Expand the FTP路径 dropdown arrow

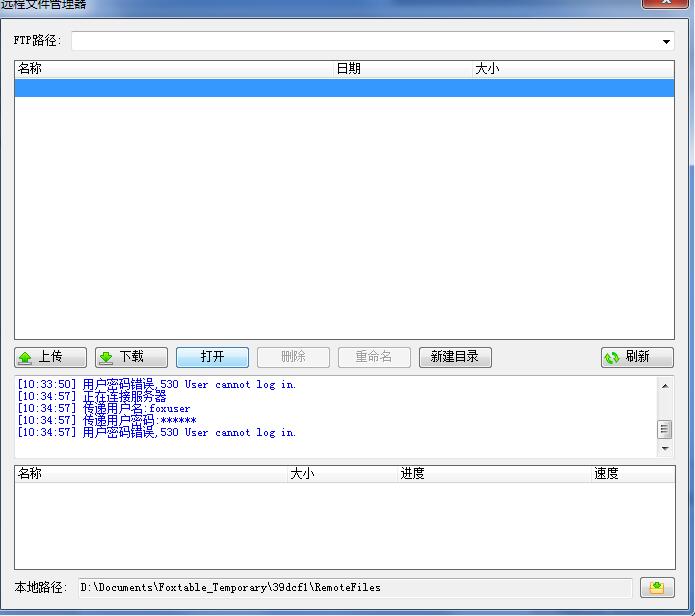pyautogui.click(x=666, y=42)
